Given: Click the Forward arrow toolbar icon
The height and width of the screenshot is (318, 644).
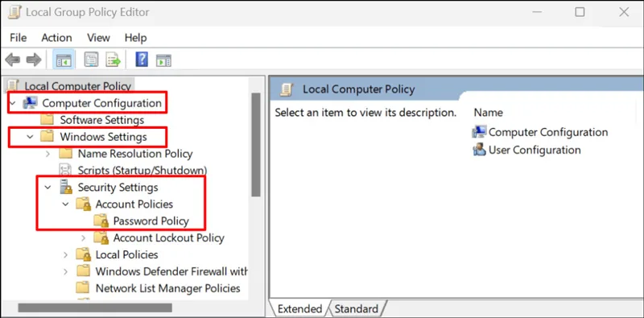Looking at the screenshot, I should 34,60.
